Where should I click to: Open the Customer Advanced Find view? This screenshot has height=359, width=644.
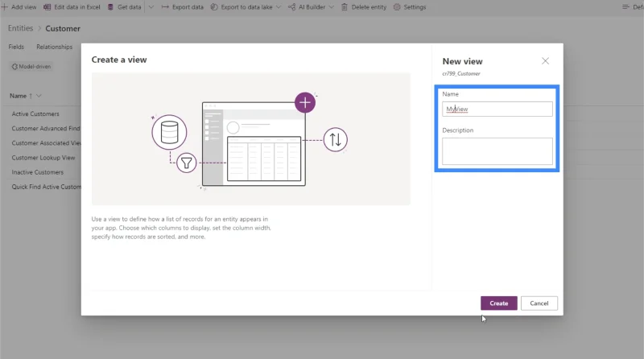[x=46, y=128]
